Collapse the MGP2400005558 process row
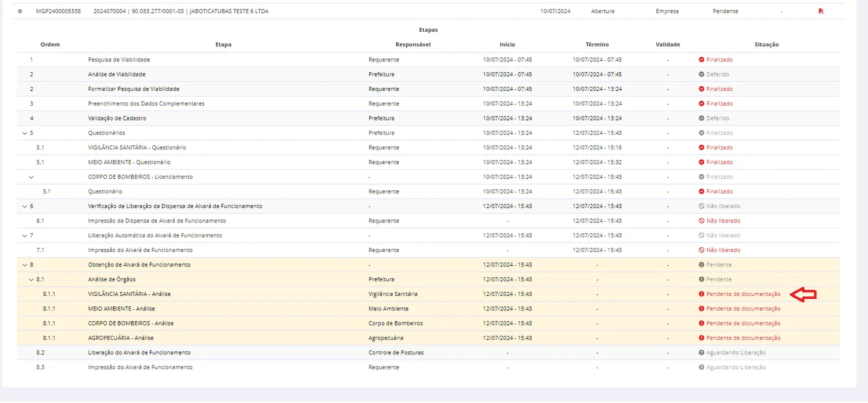Screen dimensions: 868x403 click(20, 11)
